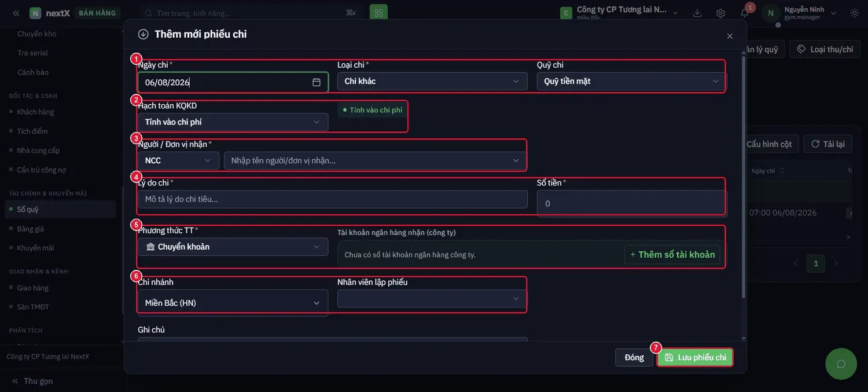This screenshot has height=392, width=868.
Task: Open Bảng giá sidebar item
Action: (30, 229)
